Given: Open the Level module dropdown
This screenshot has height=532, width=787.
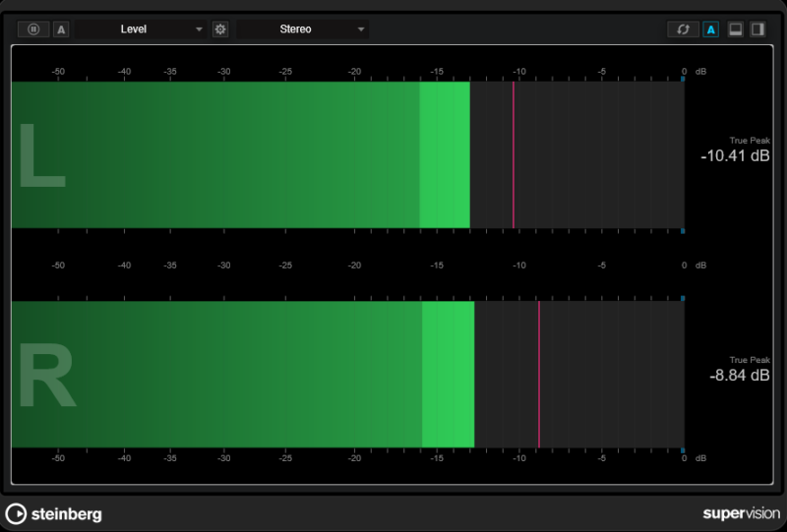Looking at the screenshot, I should [141, 30].
